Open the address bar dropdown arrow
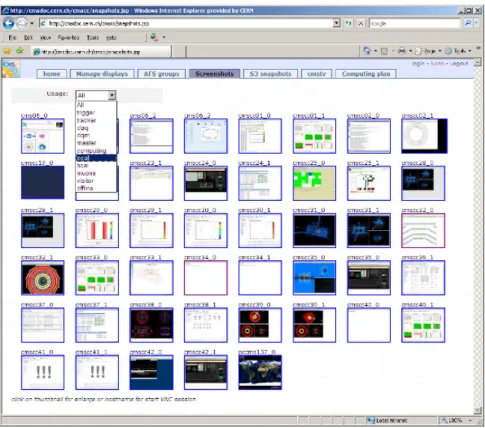Image resolution: width=485 pixels, height=428 pixels. coord(337,23)
